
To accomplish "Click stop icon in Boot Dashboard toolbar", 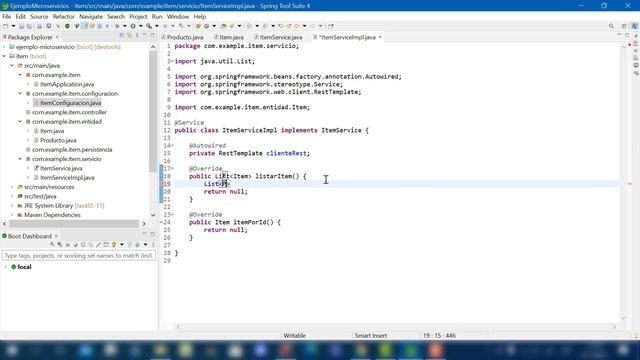I will click(x=68, y=244).
